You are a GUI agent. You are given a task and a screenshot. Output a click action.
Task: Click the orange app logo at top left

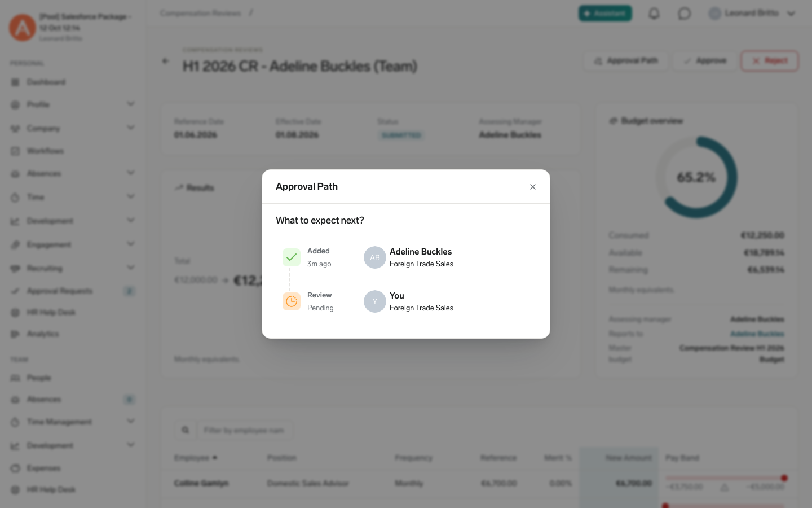click(23, 27)
